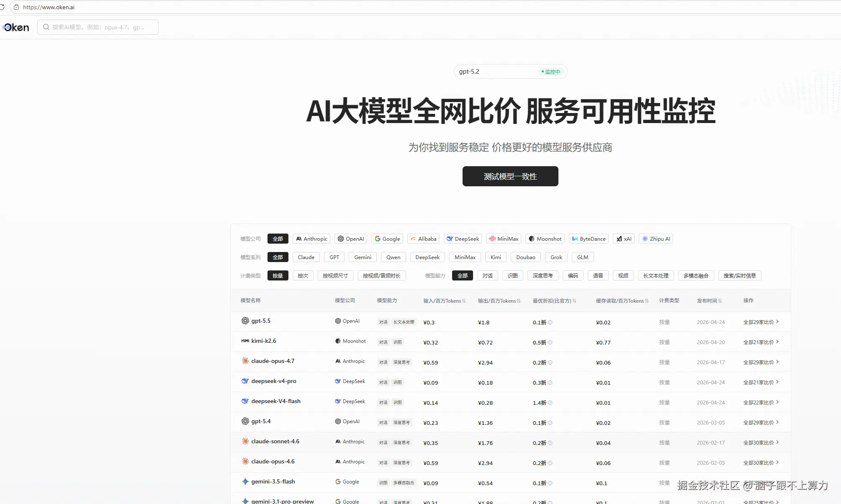Click the discount info icon in claude-opus-4.6 row
This screenshot has width=841, height=504.
tap(550, 463)
